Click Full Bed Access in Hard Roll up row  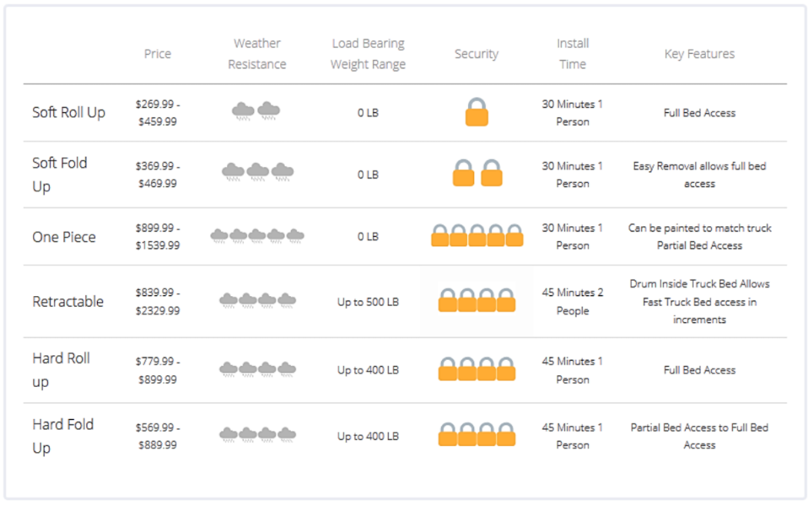[700, 371]
